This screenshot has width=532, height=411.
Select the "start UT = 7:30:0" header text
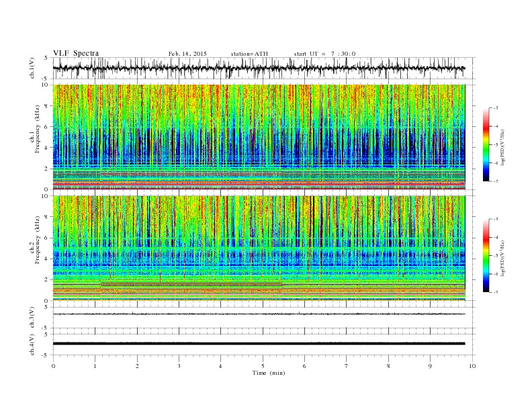324,54
